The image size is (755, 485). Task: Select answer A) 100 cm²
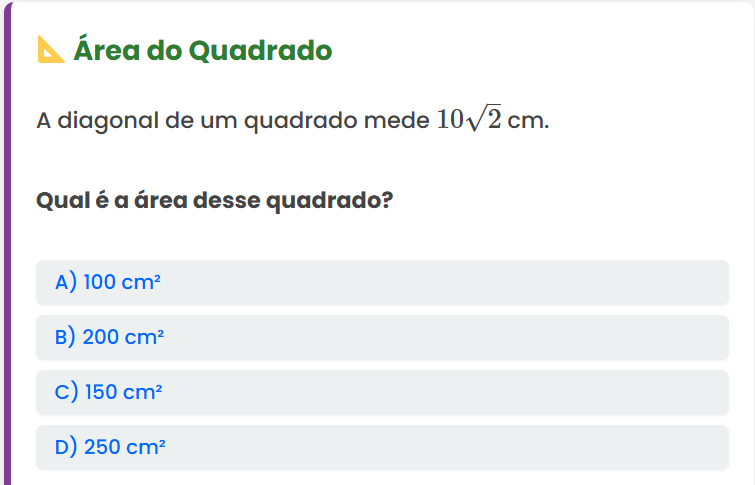(382, 283)
